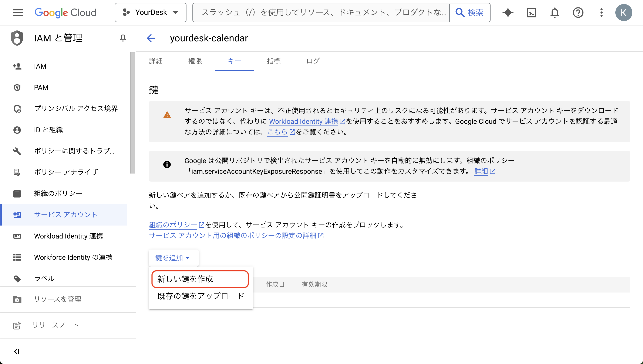Open the Gemini sparkle assistant icon
This screenshot has height=364, width=643.
pyautogui.click(x=508, y=13)
